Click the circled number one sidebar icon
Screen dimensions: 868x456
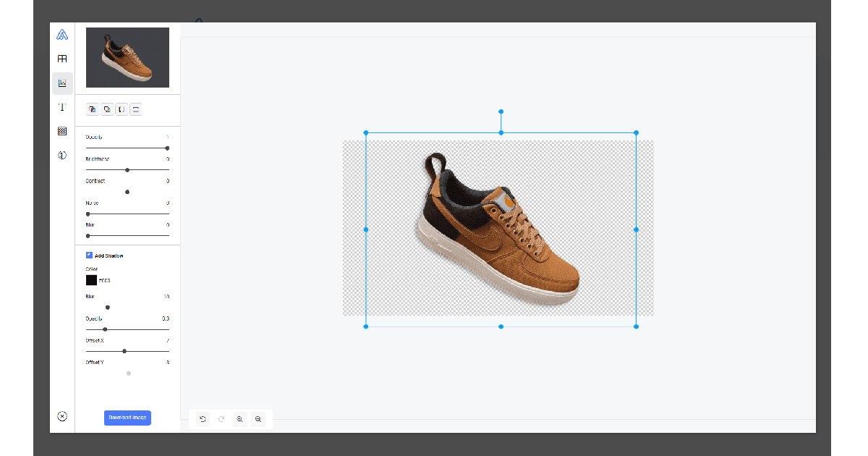(62, 155)
